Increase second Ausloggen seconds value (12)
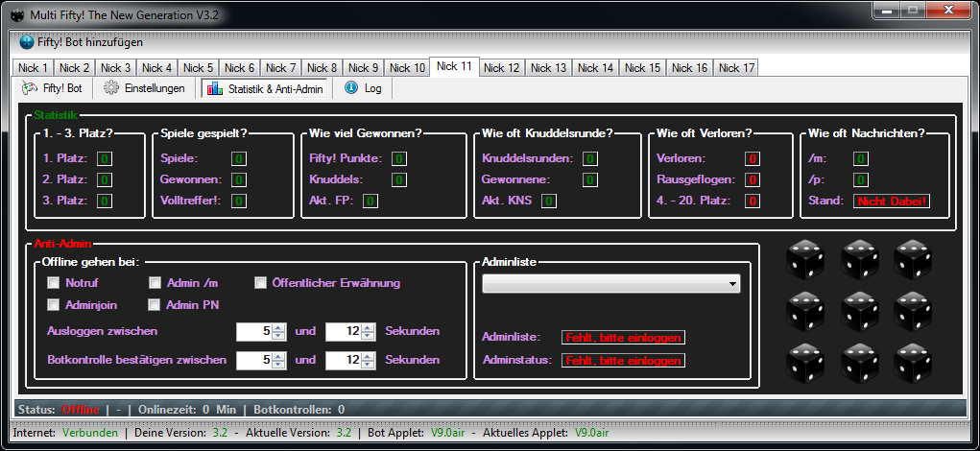The image size is (980, 451). (x=369, y=327)
